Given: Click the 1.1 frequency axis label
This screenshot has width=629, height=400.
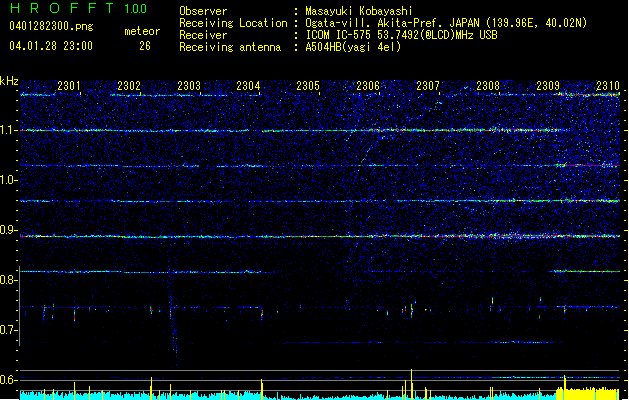Looking at the screenshot, I should 9,131.
